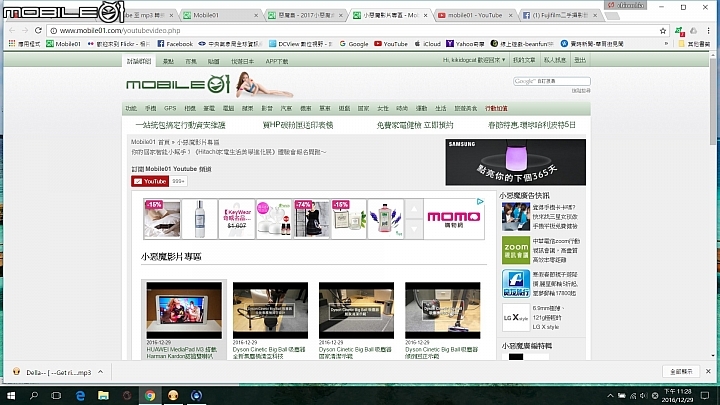Open the DCView bookmark

(300, 44)
